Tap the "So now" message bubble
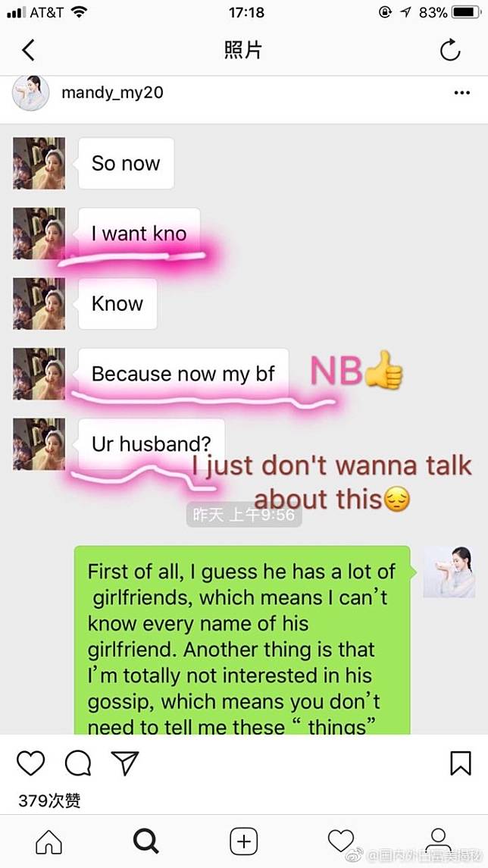 [126, 163]
